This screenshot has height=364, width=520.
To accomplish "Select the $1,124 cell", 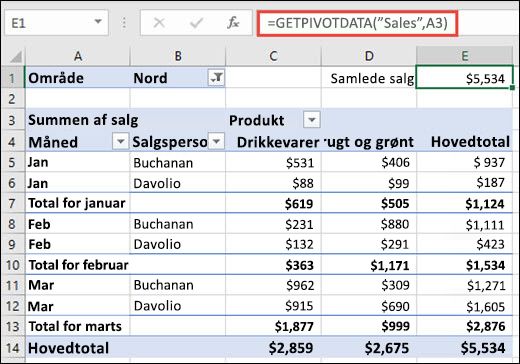I will click(464, 203).
